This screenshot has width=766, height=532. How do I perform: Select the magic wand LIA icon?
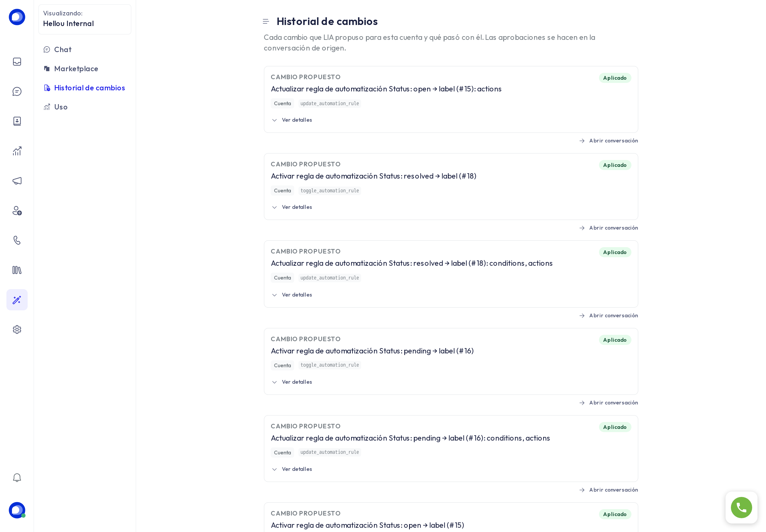click(17, 300)
